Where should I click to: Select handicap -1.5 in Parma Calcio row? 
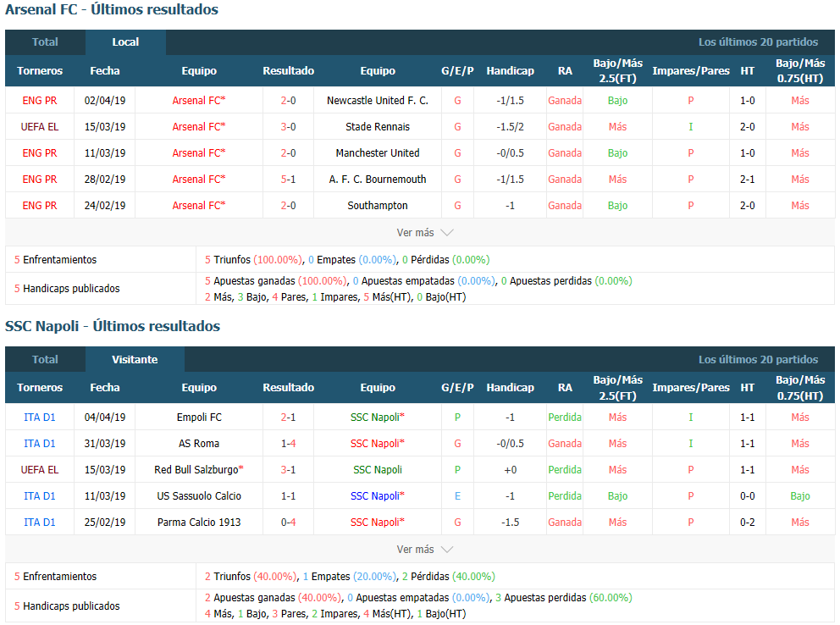510,523
